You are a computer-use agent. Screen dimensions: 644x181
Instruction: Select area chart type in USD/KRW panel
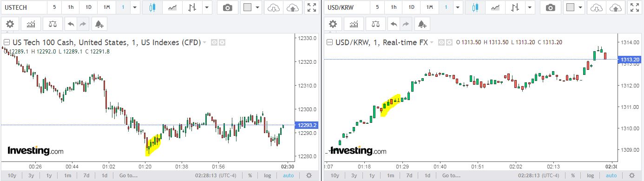tap(495, 7)
